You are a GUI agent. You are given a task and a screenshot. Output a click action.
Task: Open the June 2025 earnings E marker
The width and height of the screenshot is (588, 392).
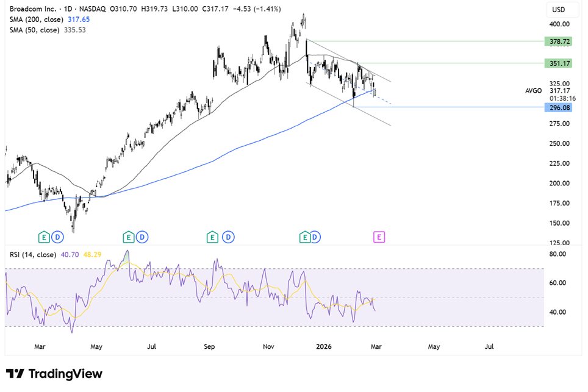129,237
